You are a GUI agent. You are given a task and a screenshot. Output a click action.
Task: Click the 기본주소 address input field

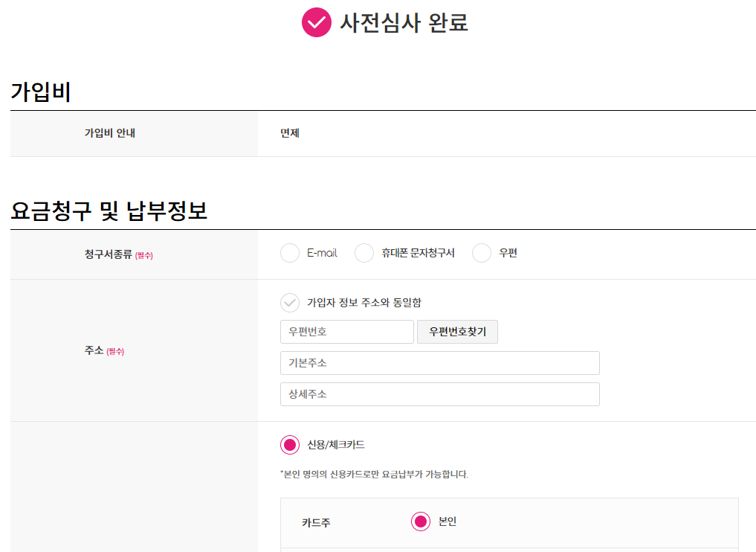(x=439, y=363)
